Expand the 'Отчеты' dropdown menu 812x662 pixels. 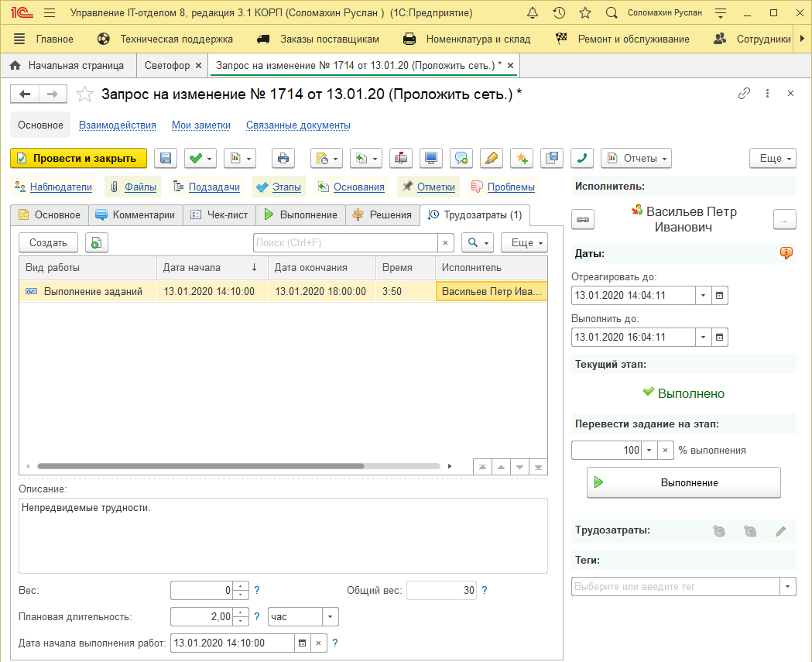[x=636, y=158]
